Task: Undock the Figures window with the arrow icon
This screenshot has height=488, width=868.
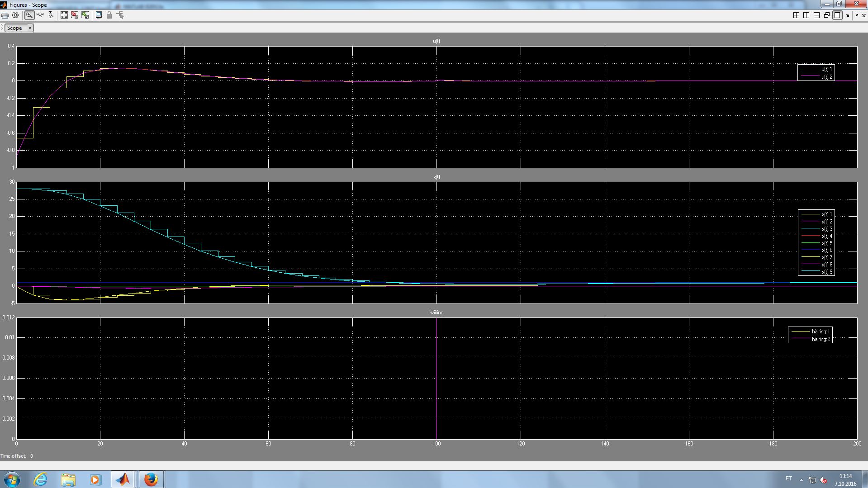Action: [x=857, y=15]
